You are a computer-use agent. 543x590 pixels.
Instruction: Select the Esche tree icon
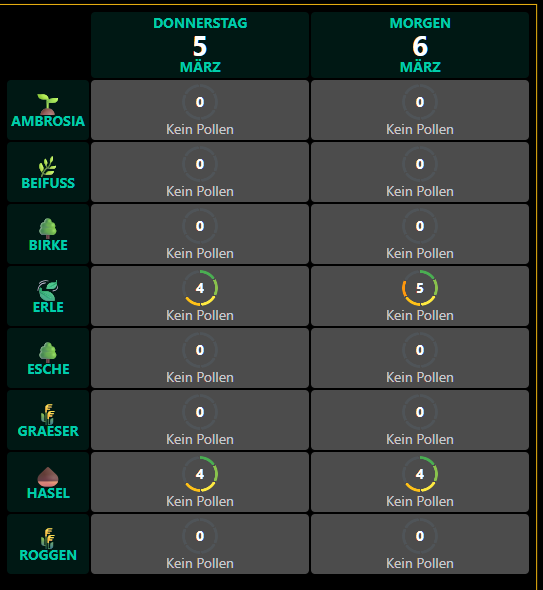48,352
